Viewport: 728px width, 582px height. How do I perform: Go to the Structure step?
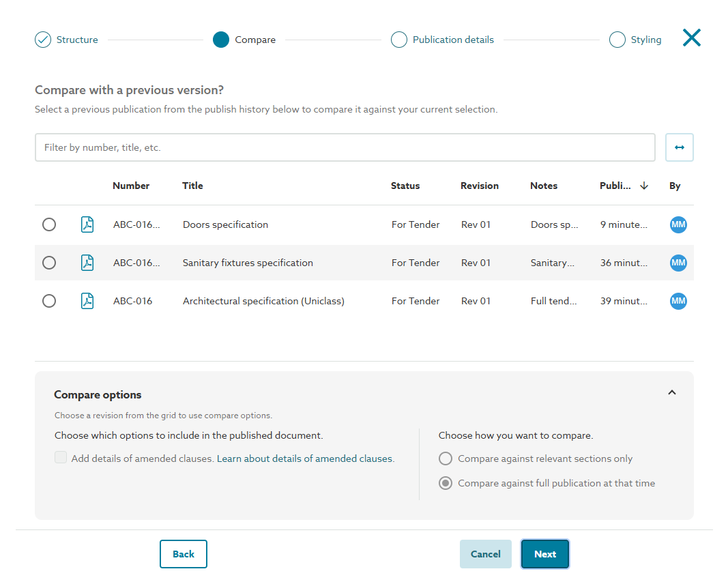coord(43,40)
